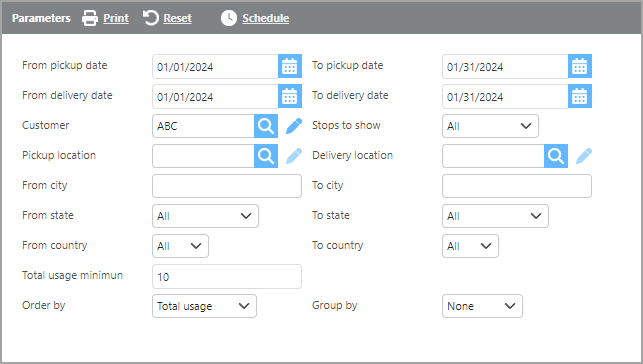Click the Schedule link
The image size is (643, 364).
(x=265, y=18)
